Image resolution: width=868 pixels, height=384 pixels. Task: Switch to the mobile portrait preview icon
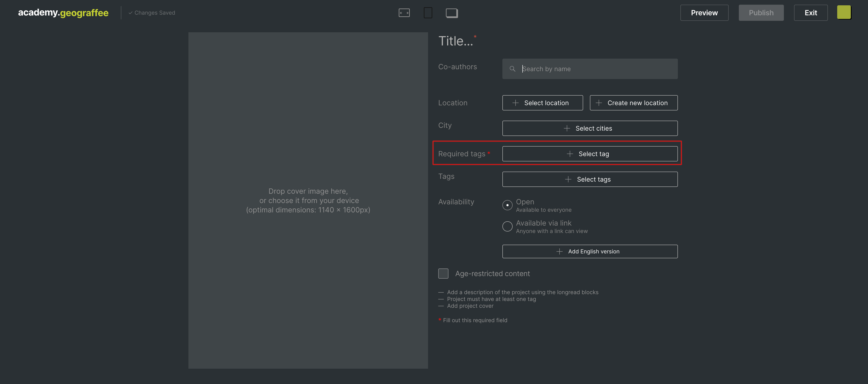(x=428, y=13)
